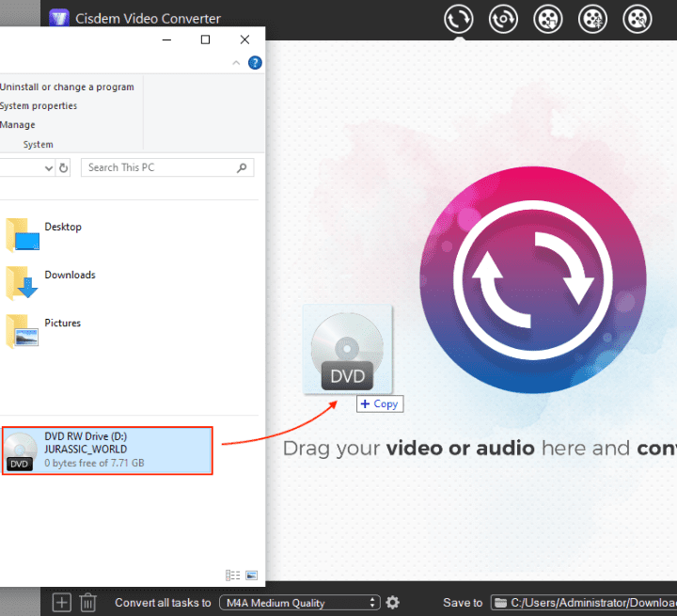Click the large convert arrows logo
This screenshot has width=677, height=616.
pyautogui.click(x=533, y=279)
